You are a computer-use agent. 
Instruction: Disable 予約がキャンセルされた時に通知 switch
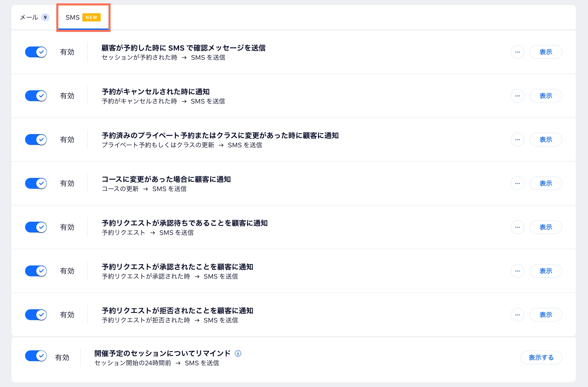(36, 96)
